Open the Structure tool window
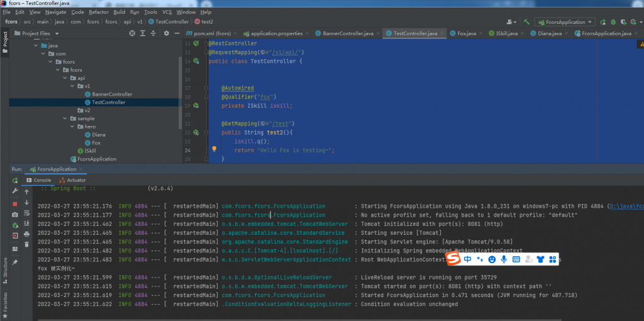The height and width of the screenshot is (321, 644). click(5, 271)
